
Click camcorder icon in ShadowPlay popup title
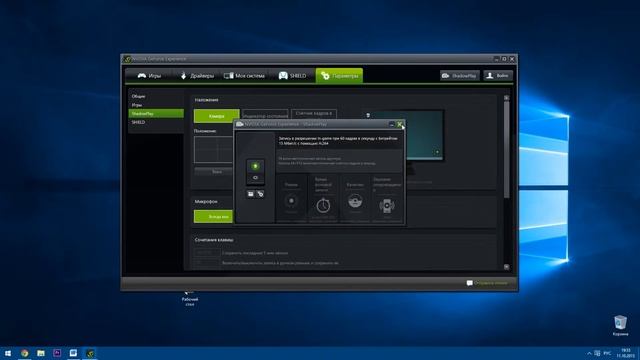pyautogui.click(x=240, y=124)
